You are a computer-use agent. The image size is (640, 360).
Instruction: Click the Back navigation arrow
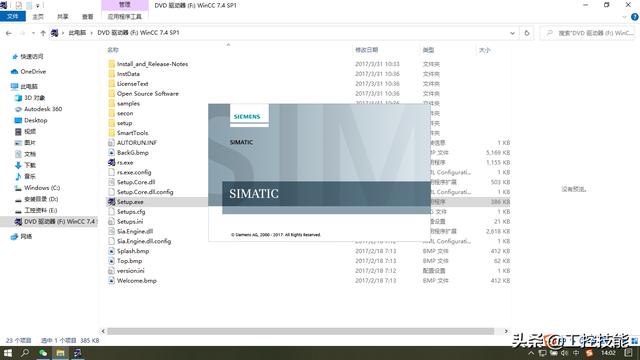[9, 33]
